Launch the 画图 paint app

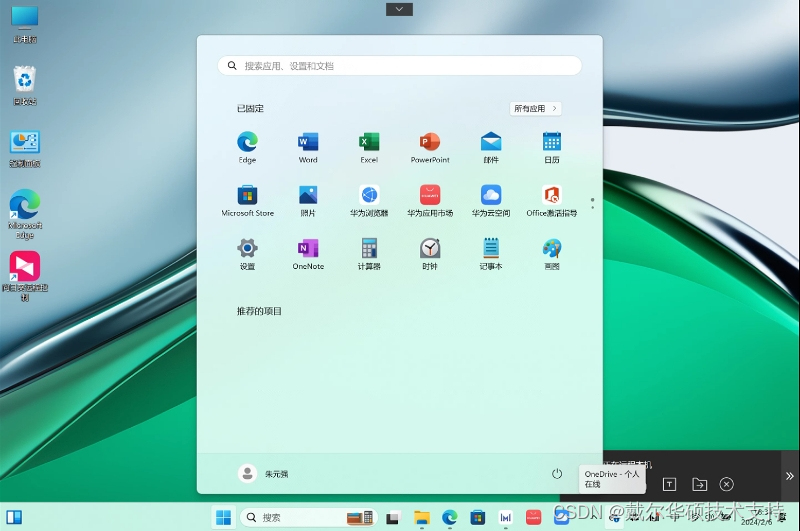[552, 254]
